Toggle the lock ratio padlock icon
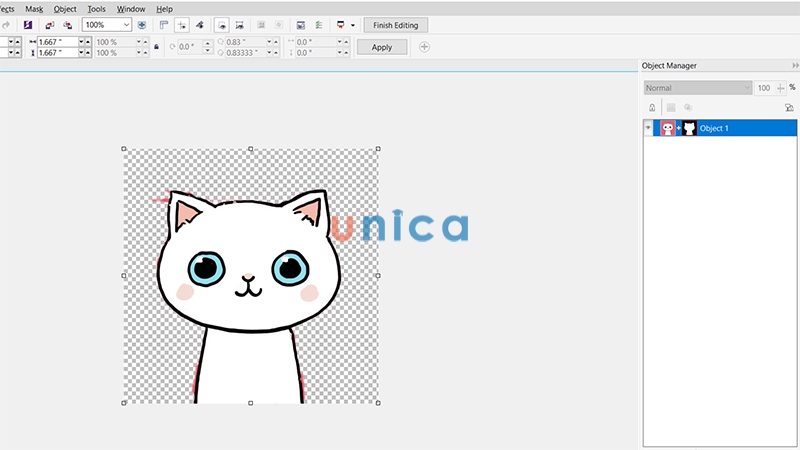Image resolution: width=800 pixels, height=450 pixels. click(x=156, y=47)
